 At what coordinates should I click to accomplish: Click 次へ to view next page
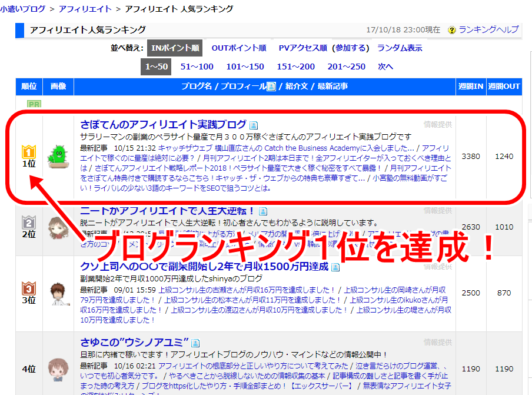[385, 67]
